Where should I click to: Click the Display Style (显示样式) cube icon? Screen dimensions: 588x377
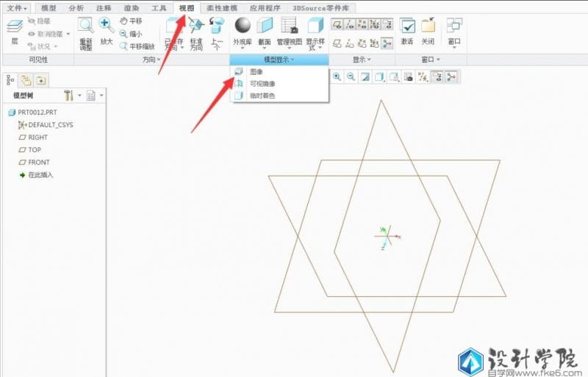point(315,26)
